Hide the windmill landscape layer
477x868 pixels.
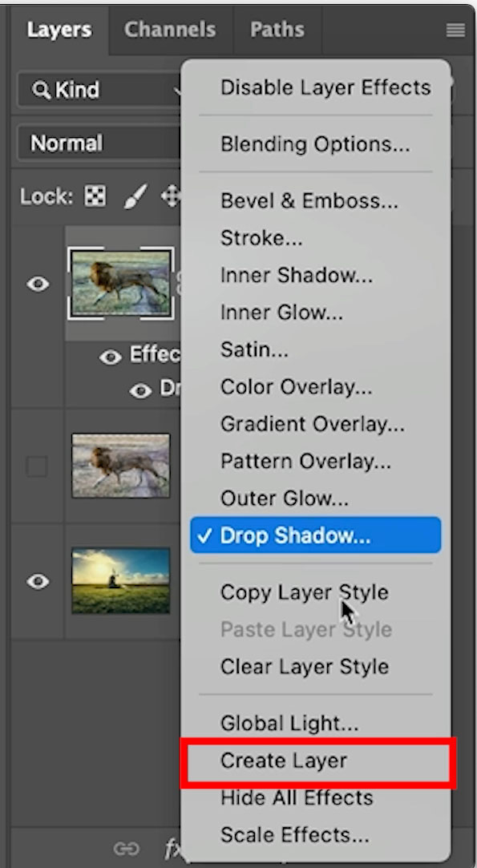38,581
